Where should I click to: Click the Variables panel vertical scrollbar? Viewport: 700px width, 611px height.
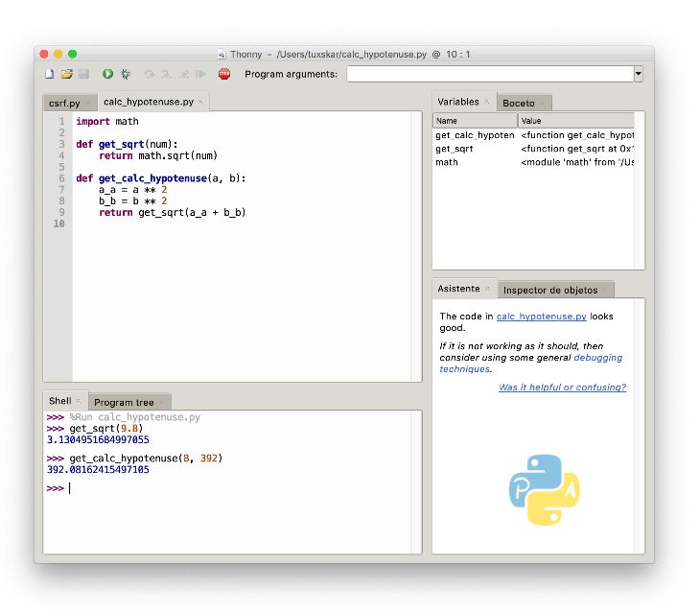pos(640,191)
